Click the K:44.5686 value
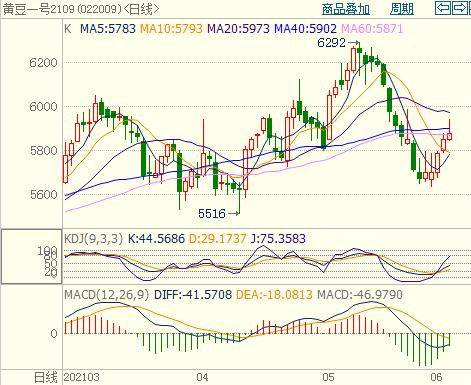 pyautogui.click(x=156, y=239)
